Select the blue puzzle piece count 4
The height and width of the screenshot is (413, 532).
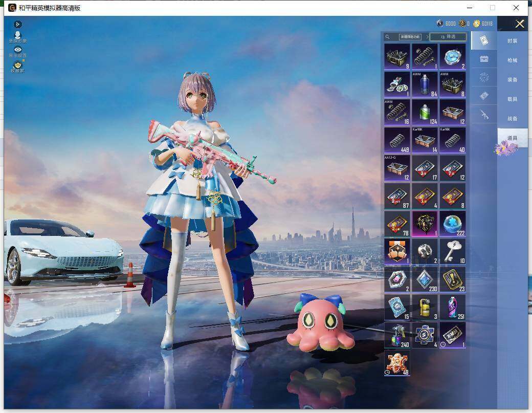(425, 335)
